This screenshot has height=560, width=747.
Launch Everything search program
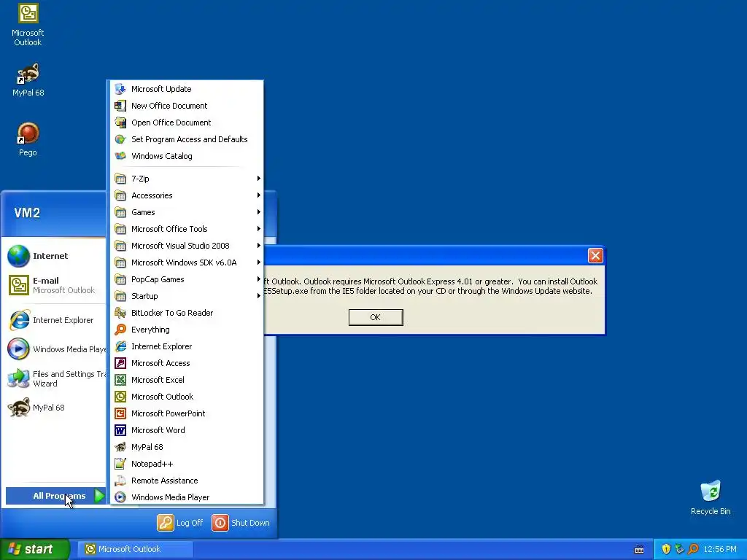pos(186,330)
